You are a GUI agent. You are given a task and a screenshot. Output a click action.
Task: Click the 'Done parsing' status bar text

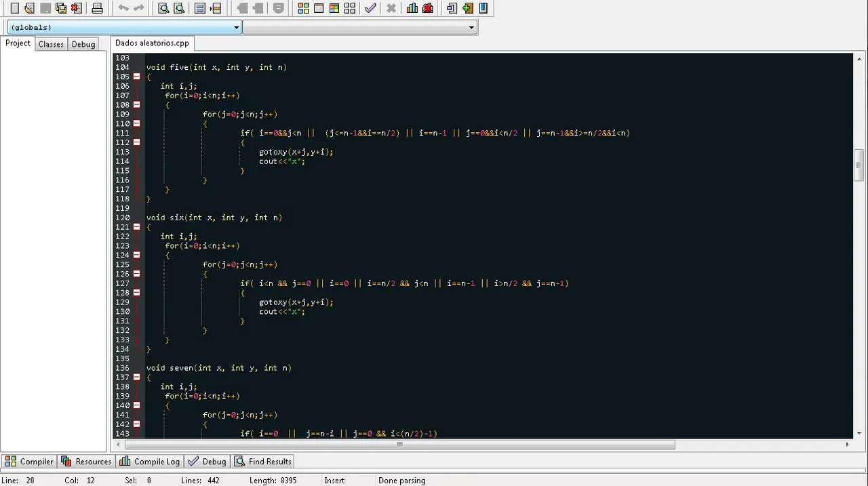tap(402, 480)
